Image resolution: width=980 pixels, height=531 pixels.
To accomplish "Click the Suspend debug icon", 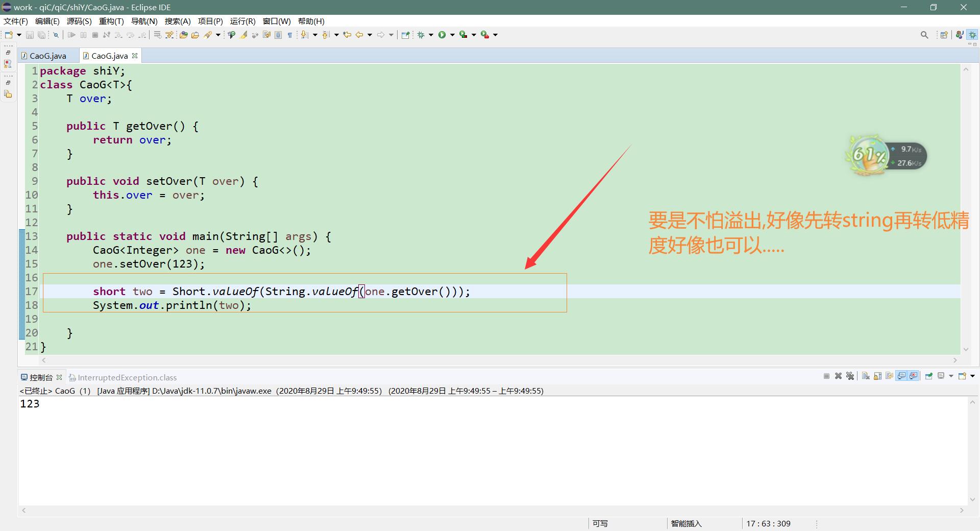I will [83, 35].
